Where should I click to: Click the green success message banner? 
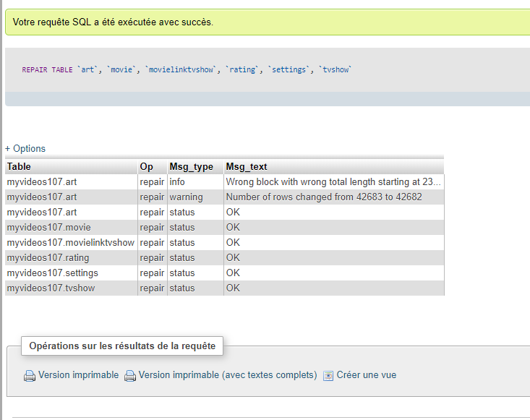[268, 22]
